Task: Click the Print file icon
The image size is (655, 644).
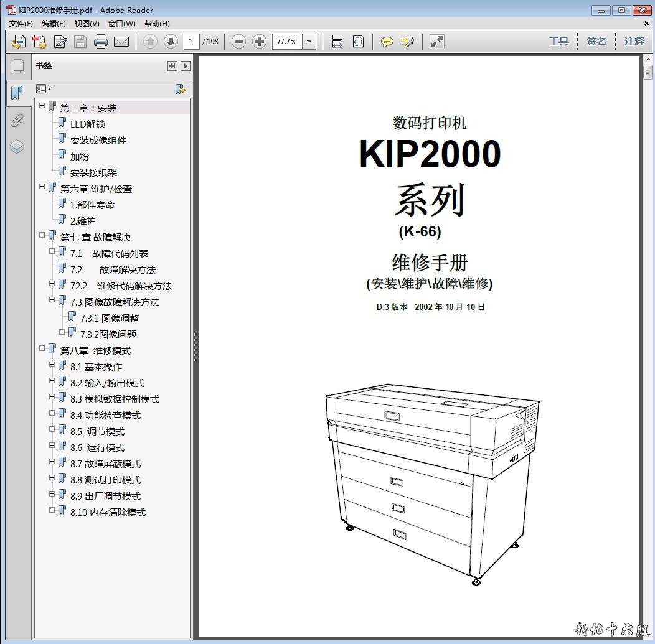Action: coord(101,42)
